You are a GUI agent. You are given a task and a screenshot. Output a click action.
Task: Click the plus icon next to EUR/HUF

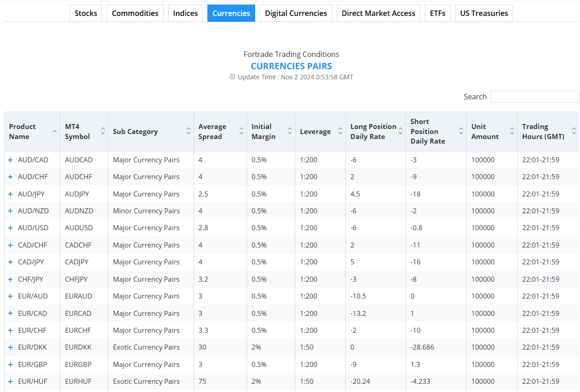10,381
